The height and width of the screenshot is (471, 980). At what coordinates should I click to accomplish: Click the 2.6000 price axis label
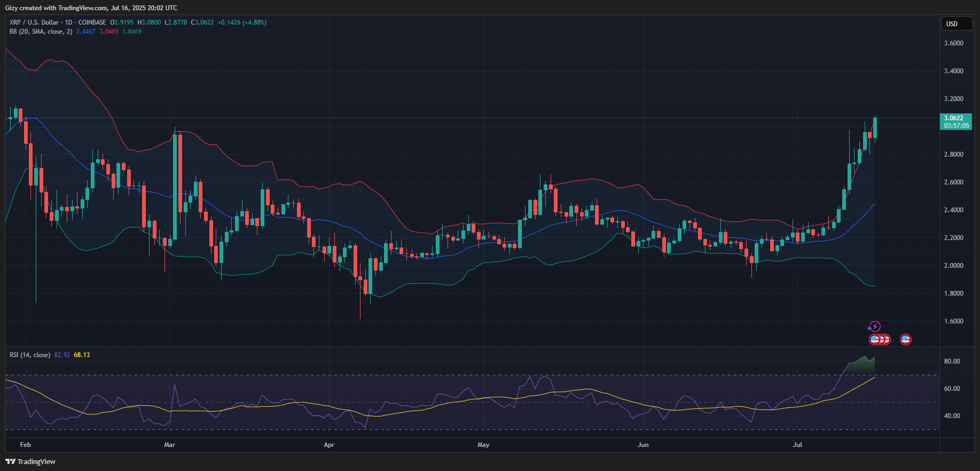(x=954, y=182)
